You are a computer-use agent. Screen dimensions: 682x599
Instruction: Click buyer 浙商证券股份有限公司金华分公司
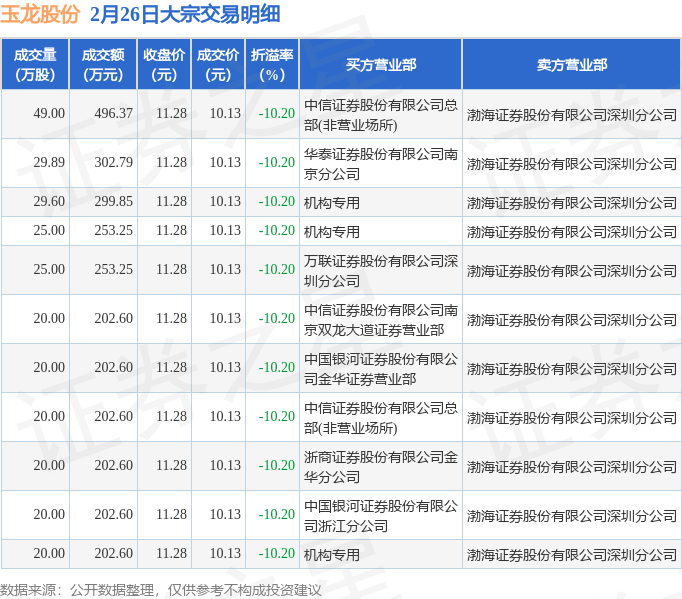click(381, 467)
